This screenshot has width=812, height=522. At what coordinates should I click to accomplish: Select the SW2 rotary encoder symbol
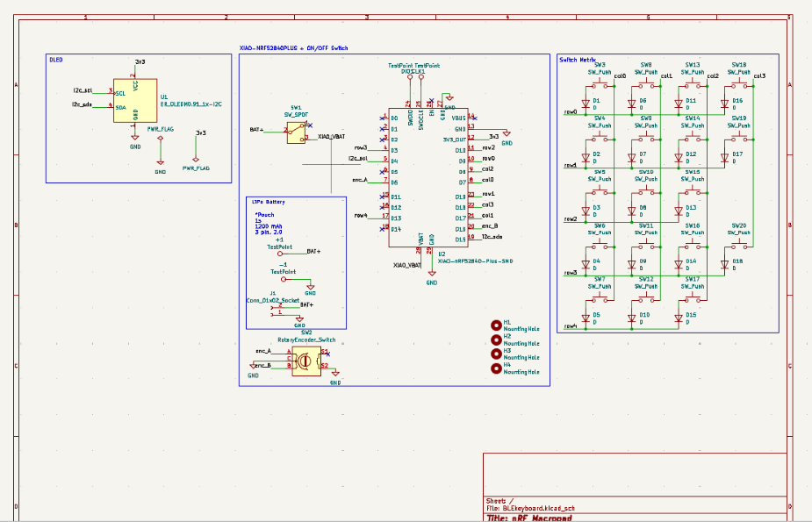tap(306, 361)
